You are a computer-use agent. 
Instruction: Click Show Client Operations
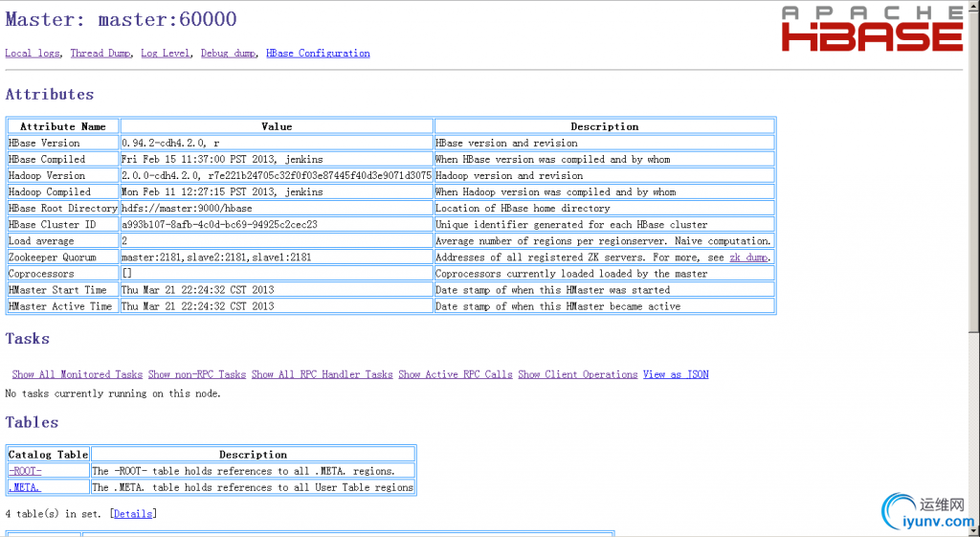point(577,374)
